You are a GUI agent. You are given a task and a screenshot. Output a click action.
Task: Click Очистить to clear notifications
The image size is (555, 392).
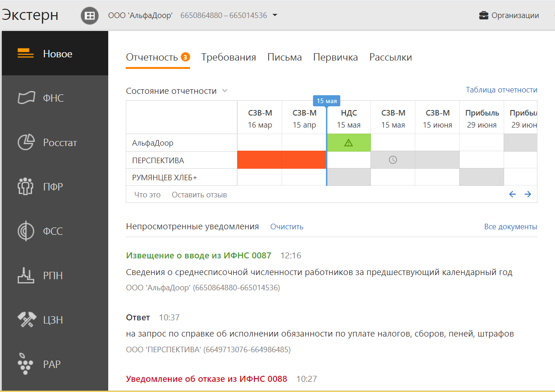pyautogui.click(x=287, y=227)
